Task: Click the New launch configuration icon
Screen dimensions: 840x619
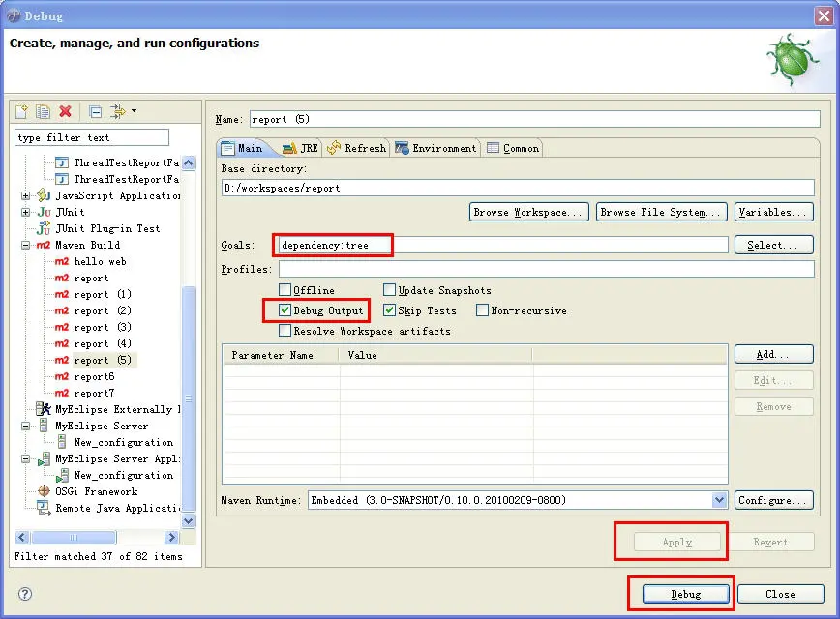Action: pos(21,112)
